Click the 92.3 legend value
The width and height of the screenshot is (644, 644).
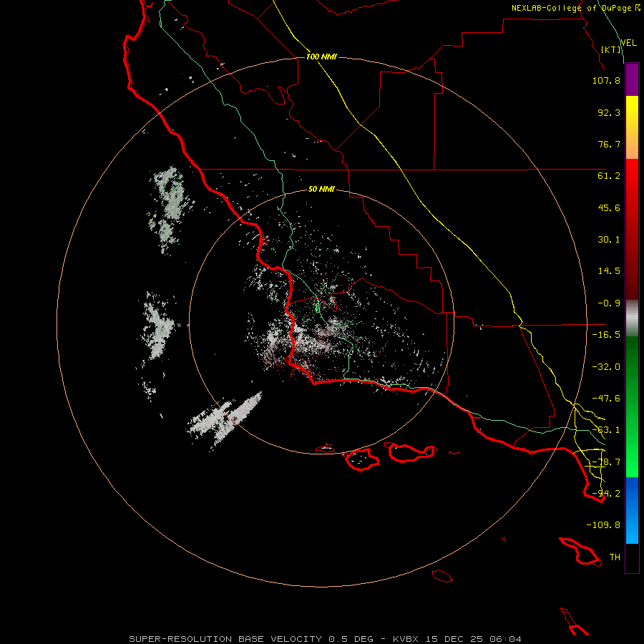609,112
